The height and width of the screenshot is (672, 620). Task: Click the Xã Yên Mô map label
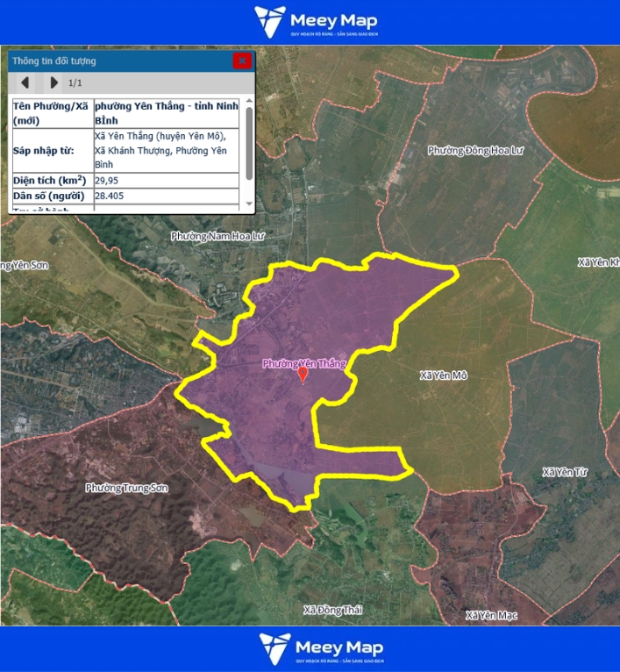point(443,375)
